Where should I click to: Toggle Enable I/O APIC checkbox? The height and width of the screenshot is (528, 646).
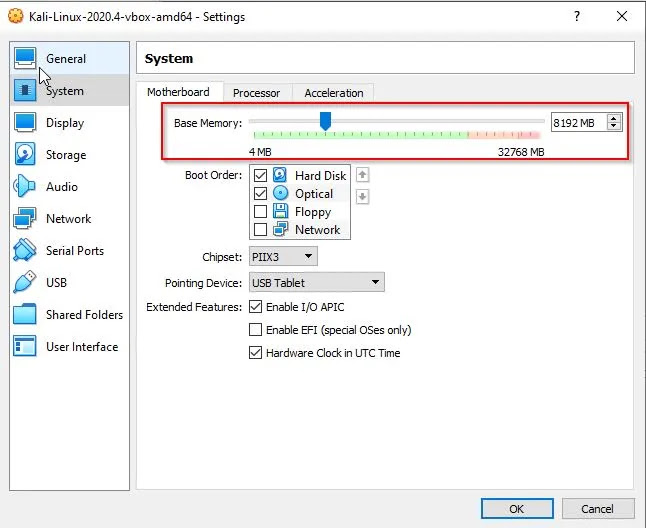tap(255, 307)
